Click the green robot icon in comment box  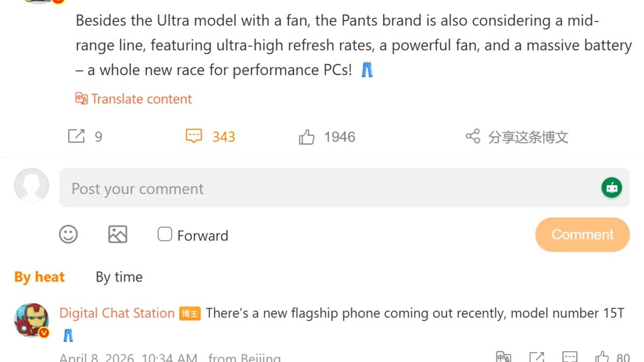click(611, 188)
